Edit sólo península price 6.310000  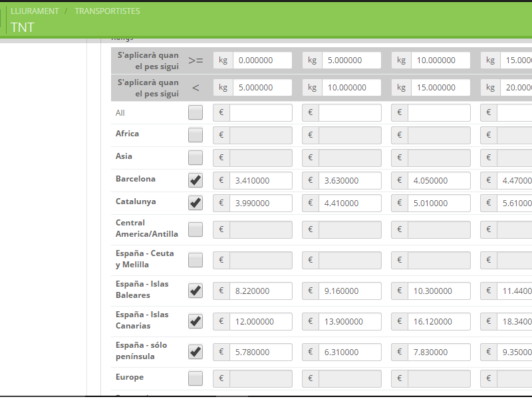point(350,352)
